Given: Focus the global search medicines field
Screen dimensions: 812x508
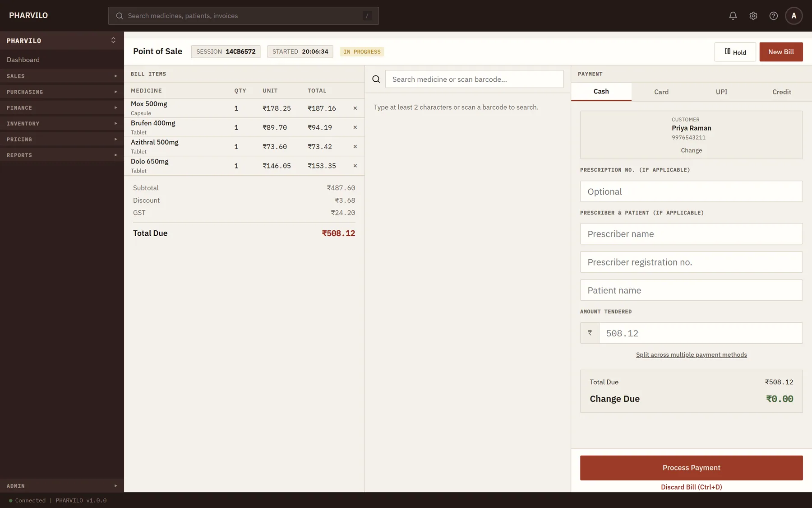Looking at the screenshot, I should (x=244, y=16).
